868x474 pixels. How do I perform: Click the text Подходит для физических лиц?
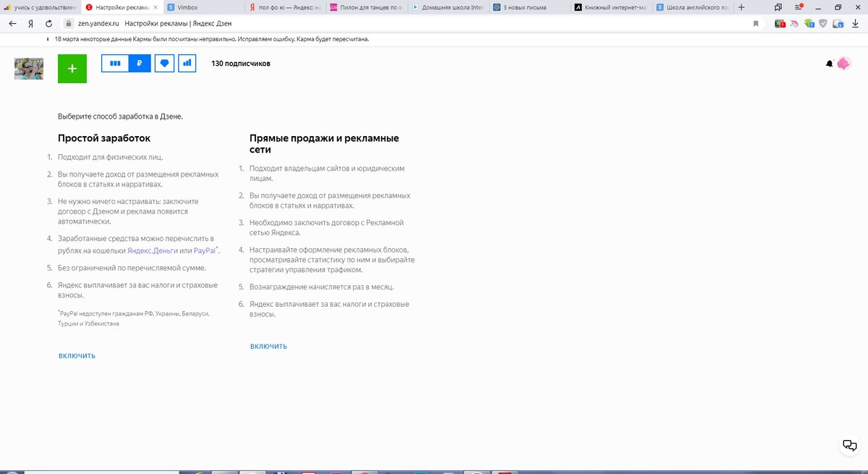(x=111, y=156)
